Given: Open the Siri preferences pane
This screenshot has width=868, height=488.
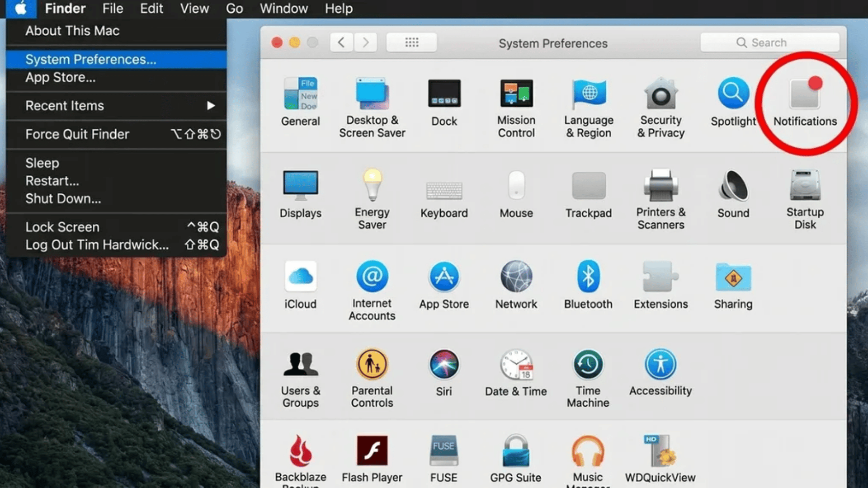Looking at the screenshot, I should [444, 373].
